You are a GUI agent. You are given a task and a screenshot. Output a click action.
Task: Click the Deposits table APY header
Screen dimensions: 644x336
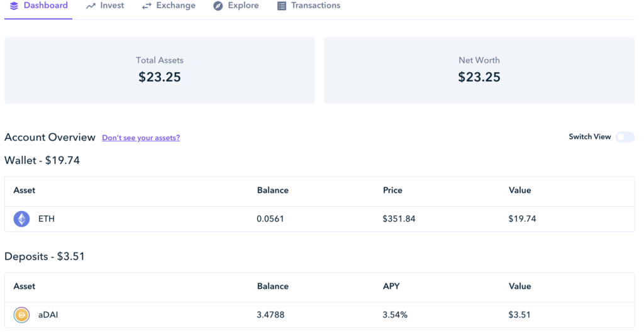pyautogui.click(x=391, y=286)
